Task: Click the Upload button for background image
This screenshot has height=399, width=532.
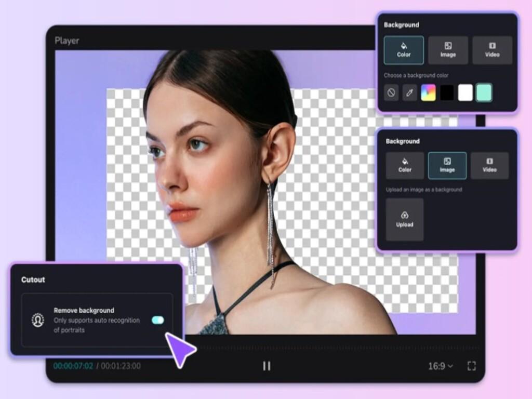Action: pos(404,219)
